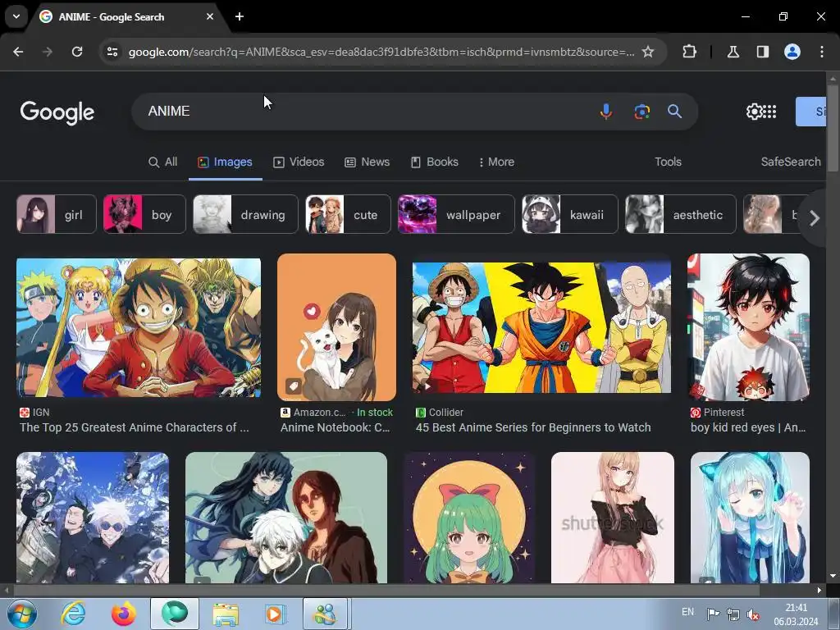840x630 pixels.
Task: Filter results with the aesthetic chip
Action: click(681, 214)
